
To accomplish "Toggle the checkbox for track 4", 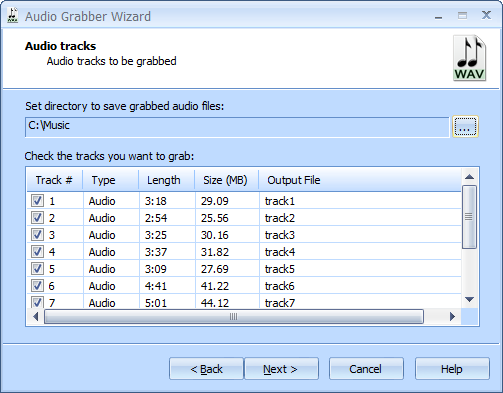I will [37, 252].
